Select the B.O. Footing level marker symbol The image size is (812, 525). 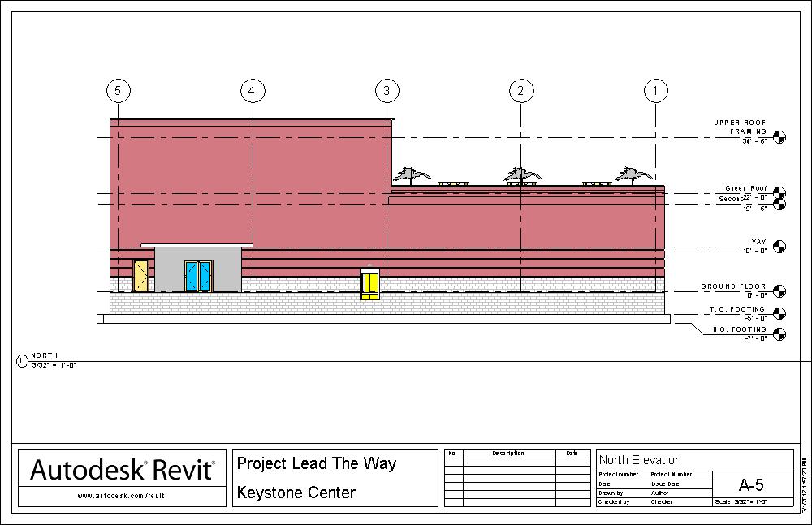780,334
